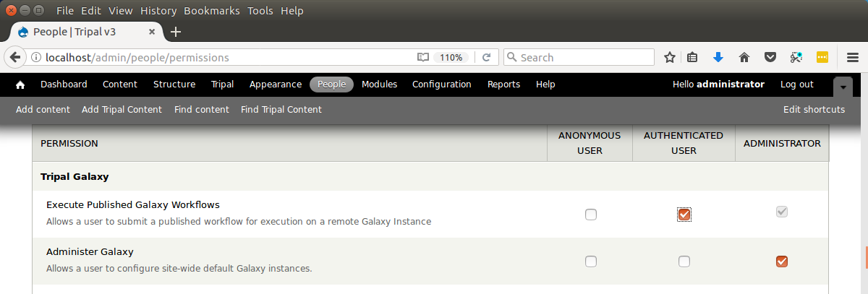Click Edit shortcuts link

click(x=814, y=110)
